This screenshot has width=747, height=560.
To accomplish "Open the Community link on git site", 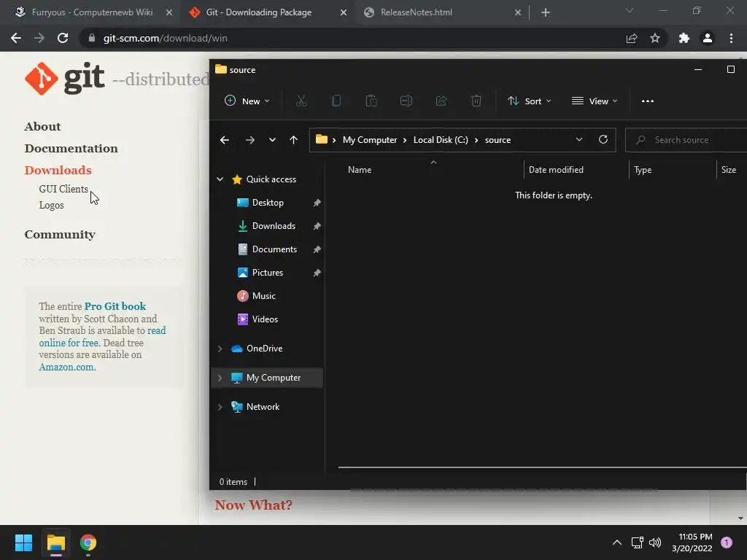I will pyautogui.click(x=60, y=235).
